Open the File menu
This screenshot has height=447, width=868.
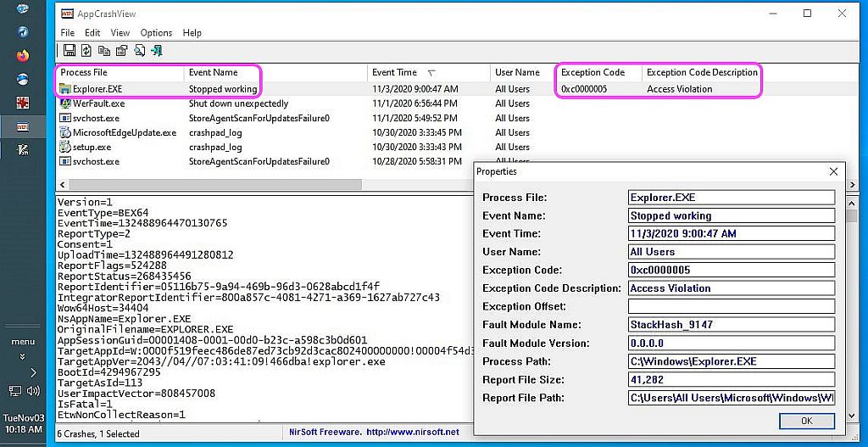coord(68,33)
